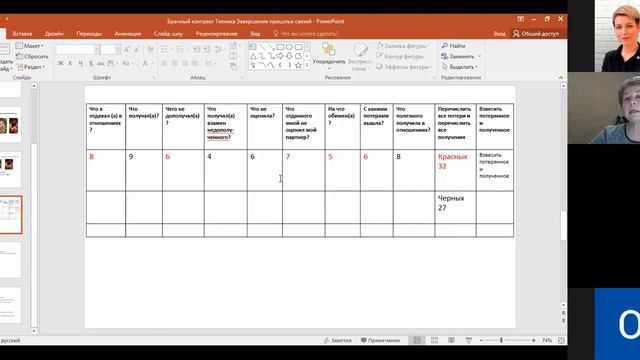The image size is (640, 360).
Task: Open the Переходы ribbon tab
Action: pyautogui.click(x=89, y=33)
